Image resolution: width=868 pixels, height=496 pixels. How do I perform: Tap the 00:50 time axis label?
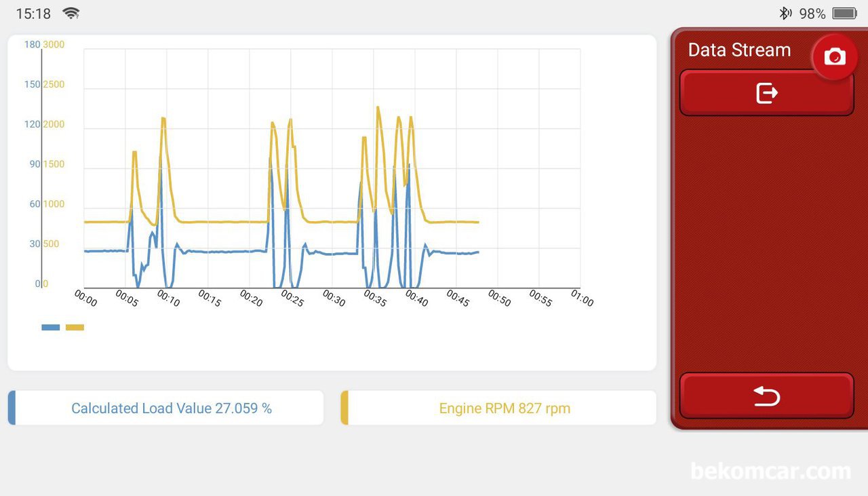click(499, 298)
